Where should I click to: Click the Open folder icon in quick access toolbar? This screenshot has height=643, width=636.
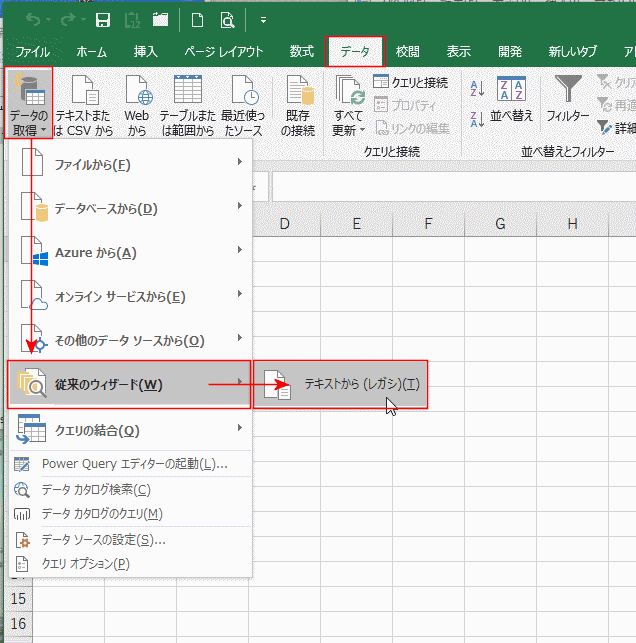pyautogui.click(x=160, y=19)
